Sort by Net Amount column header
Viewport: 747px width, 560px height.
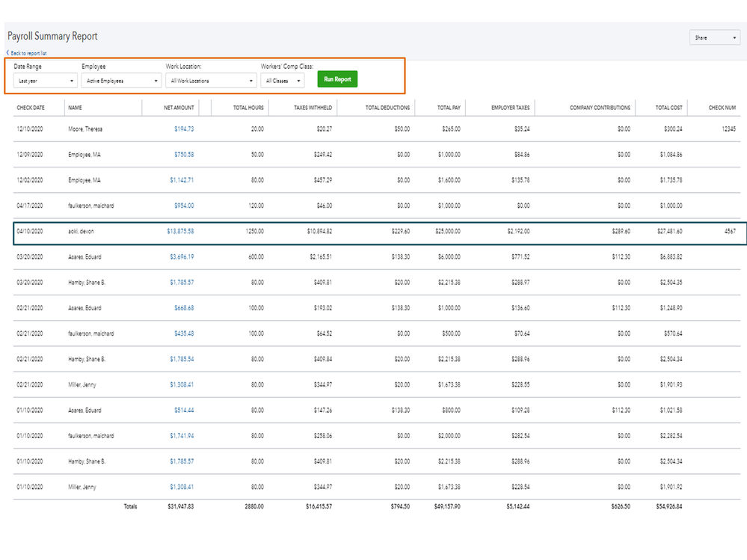tap(179, 108)
